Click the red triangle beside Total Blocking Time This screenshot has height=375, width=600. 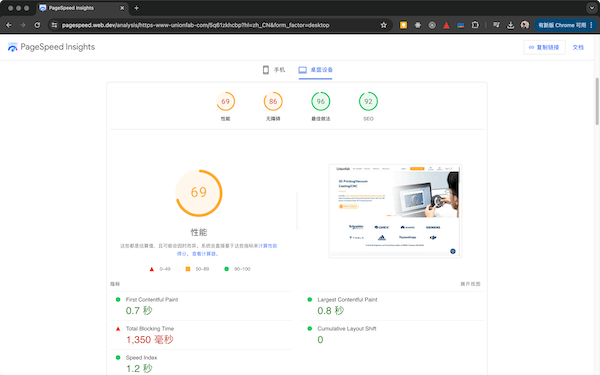[x=118, y=329]
